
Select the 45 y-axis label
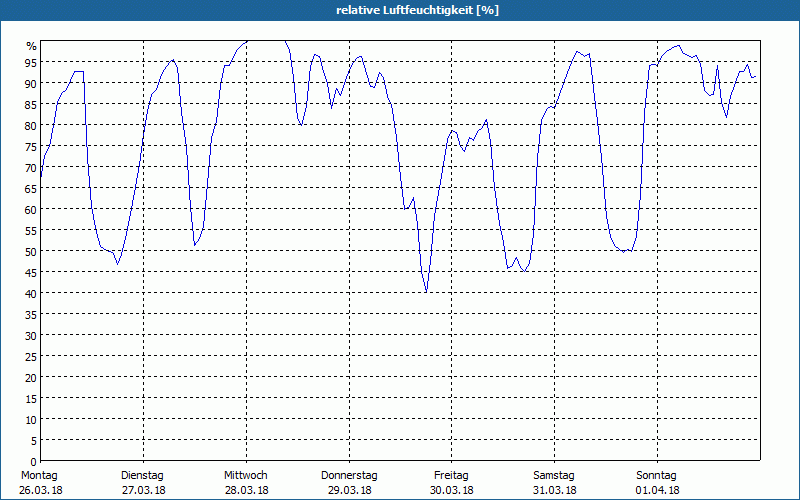[32, 272]
